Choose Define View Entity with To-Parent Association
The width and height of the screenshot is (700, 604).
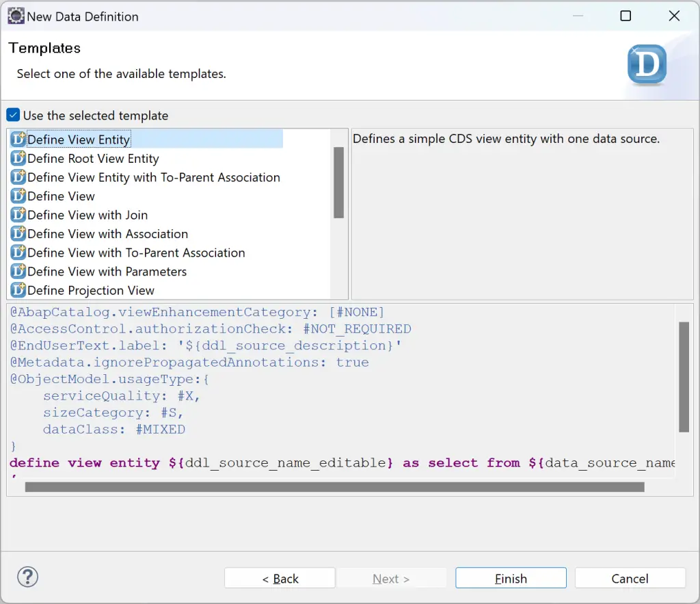pos(154,177)
